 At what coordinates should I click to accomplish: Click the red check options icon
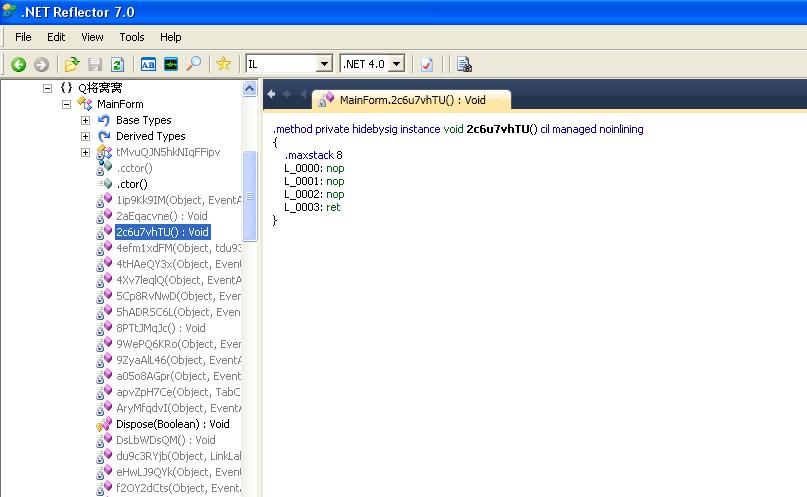[x=427, y=64]
